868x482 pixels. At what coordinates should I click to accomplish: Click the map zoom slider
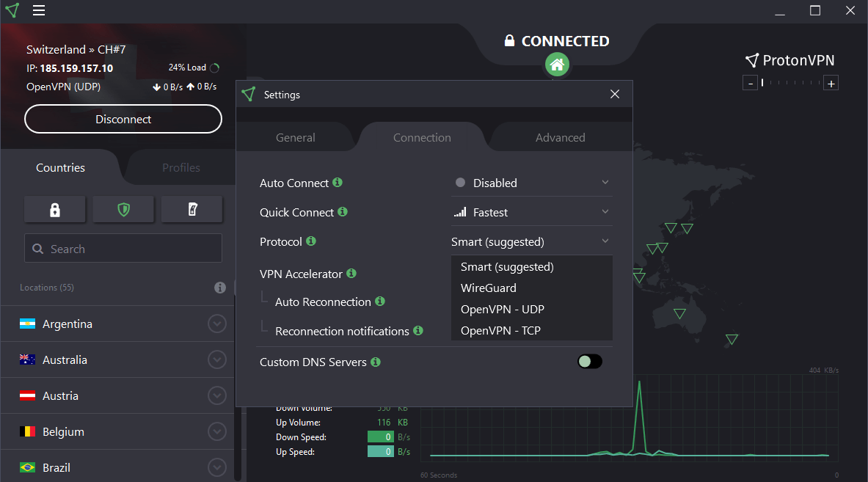pyautogui.click(x=790, y=84)
